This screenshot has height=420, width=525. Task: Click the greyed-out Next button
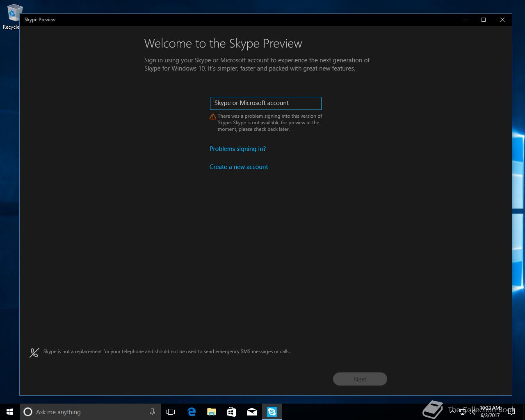360,379
